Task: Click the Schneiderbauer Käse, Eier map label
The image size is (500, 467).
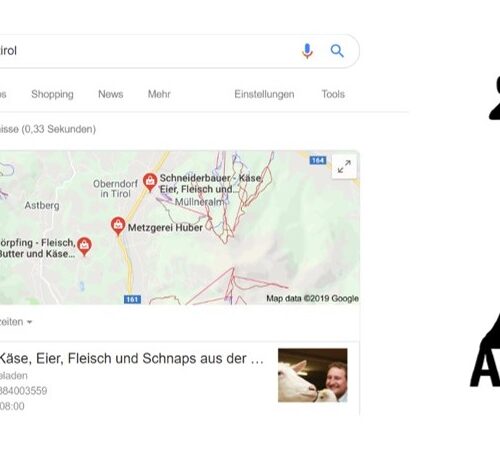Action: click(211, 184)
